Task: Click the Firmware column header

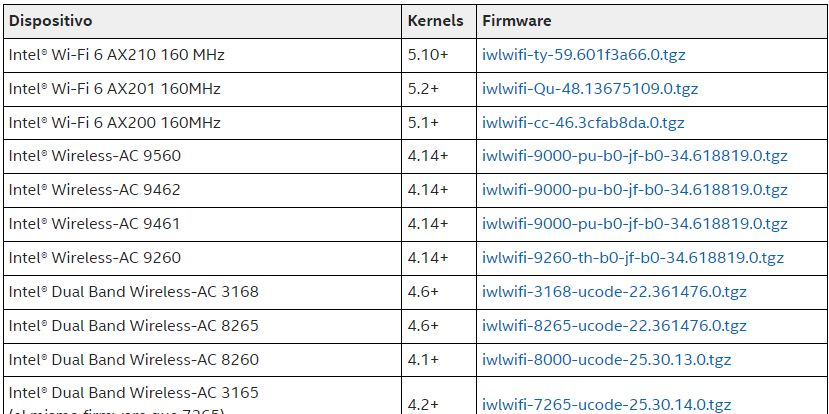Action: [516, 20]
